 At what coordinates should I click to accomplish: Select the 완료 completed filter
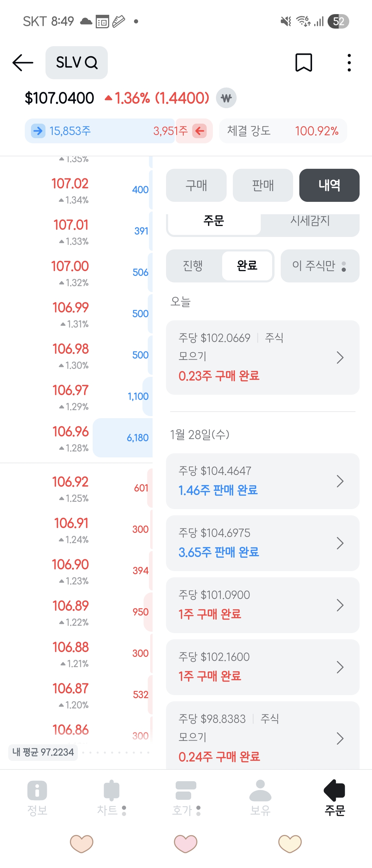(x=247, y=266)
